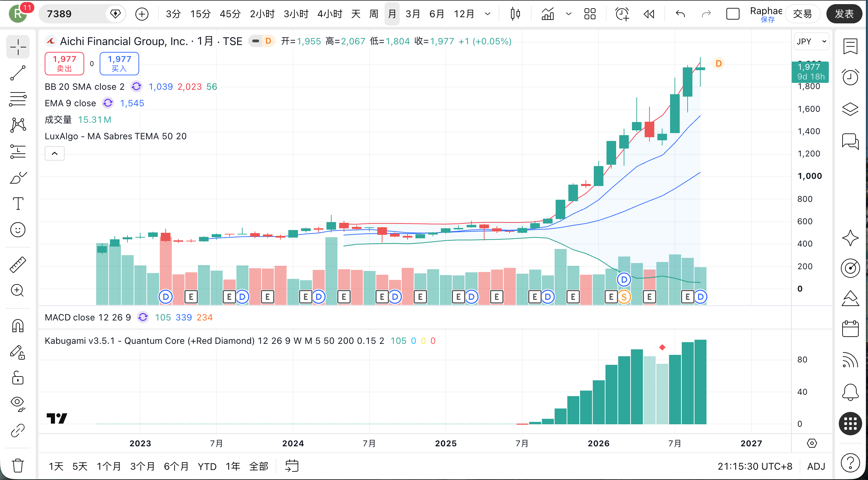
Task: Click the red diamond marker on Kabugami
Action: coord(662,348)
